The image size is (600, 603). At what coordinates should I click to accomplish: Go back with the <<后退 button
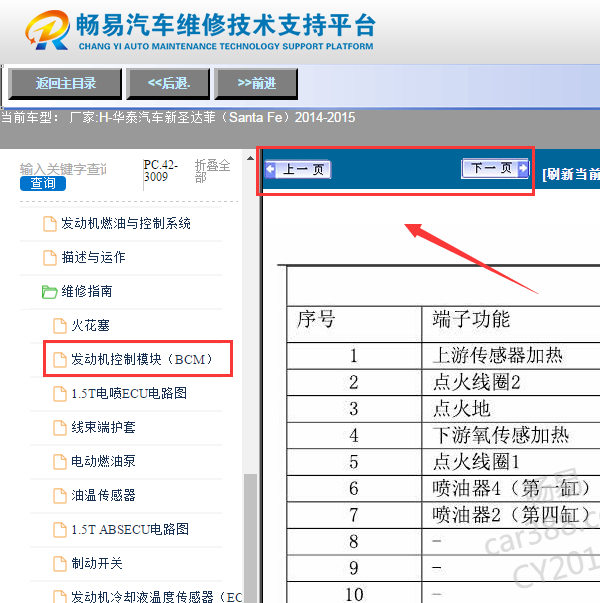(168, 83)
